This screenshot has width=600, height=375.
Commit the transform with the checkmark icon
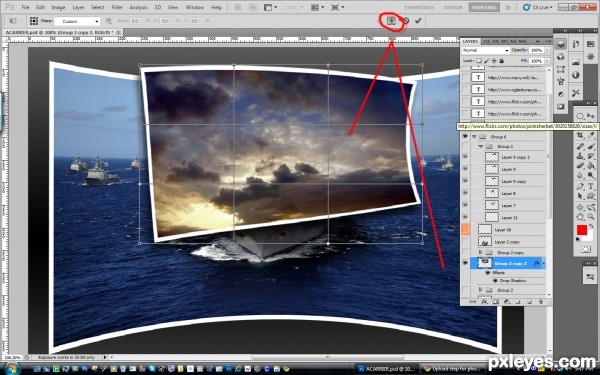[x=418, y=21]
